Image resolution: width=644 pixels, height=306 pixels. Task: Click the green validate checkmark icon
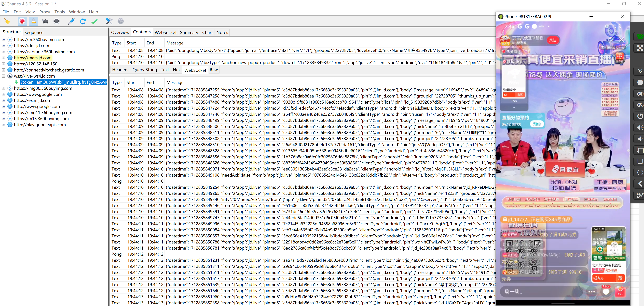(x=94, y=21)
